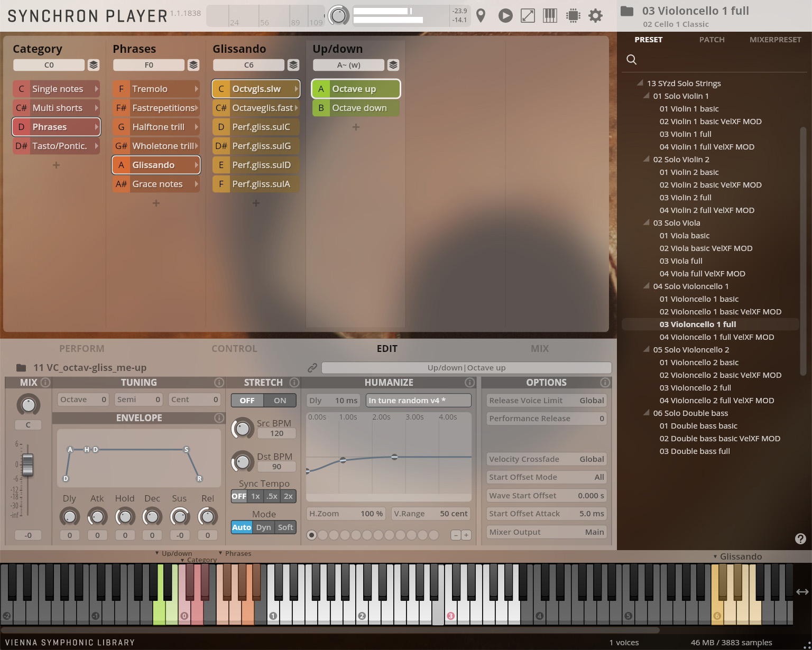Collapse the 04 Solo Violoncello 1 folder
The height and width of the screenshot is (650, 812).
[646, 286]
